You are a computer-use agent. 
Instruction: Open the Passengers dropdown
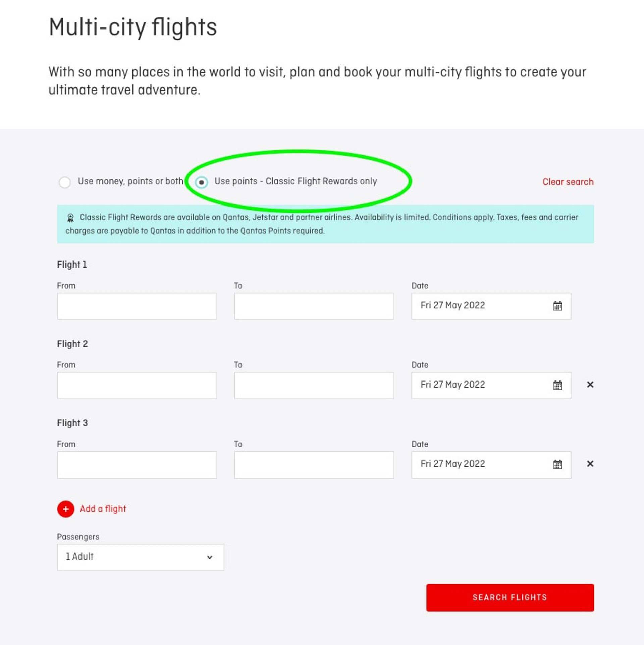[141, 557]
